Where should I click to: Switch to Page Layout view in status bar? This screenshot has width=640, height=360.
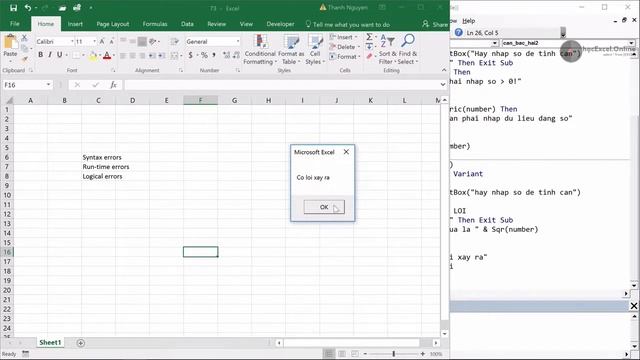pos(342,353)
